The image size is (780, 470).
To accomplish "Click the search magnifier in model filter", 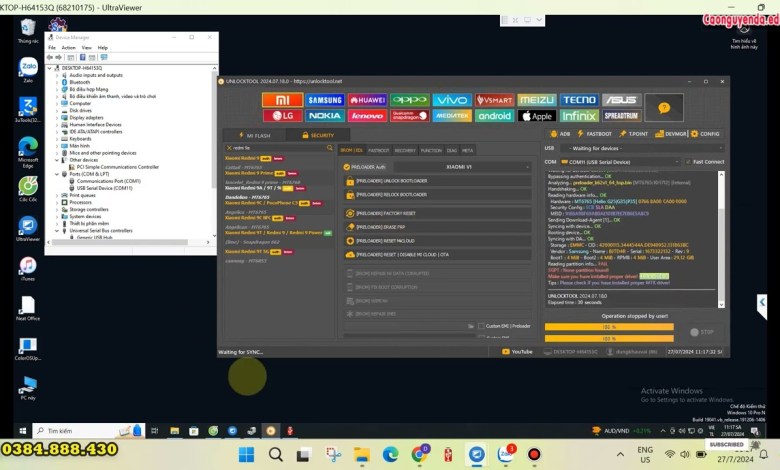I will pyautogui.click(x=329, y=148).
